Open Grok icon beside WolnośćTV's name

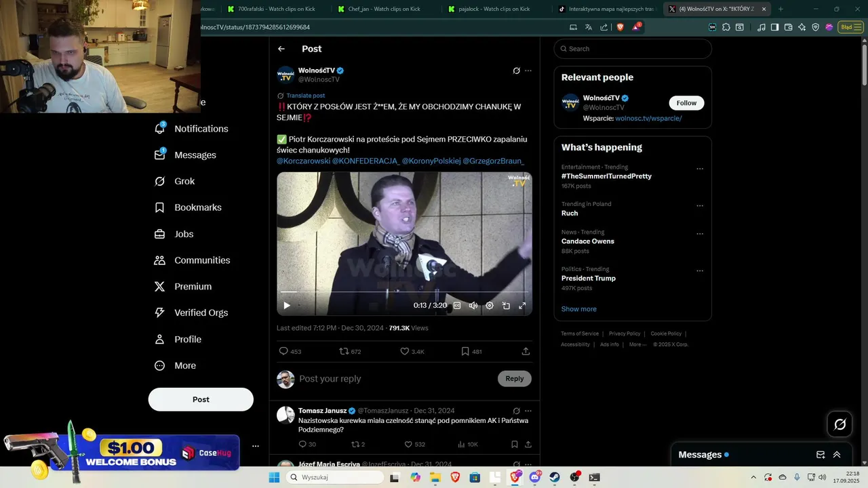[516, 70]
